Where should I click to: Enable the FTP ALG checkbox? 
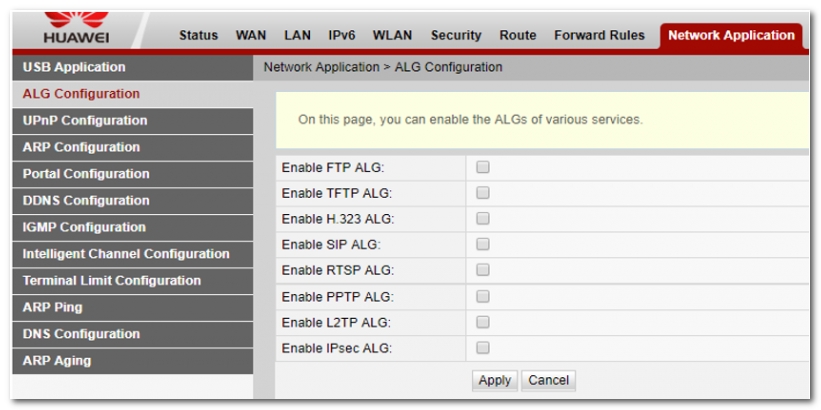pos(483,167)
